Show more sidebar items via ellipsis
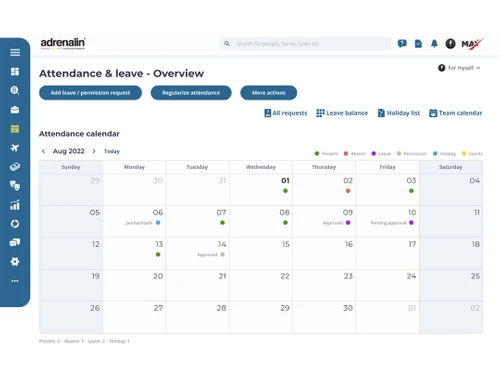500x375 pixels. point(15,281)
